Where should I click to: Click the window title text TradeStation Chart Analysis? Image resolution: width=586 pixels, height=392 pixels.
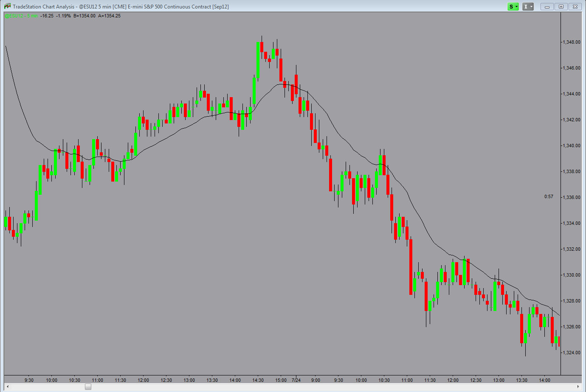click(44, 6)
